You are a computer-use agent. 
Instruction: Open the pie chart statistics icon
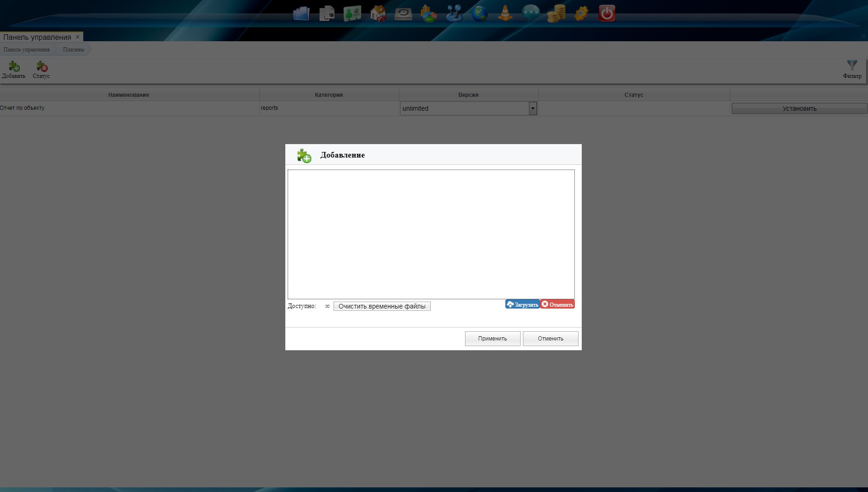tap(428, 13)
